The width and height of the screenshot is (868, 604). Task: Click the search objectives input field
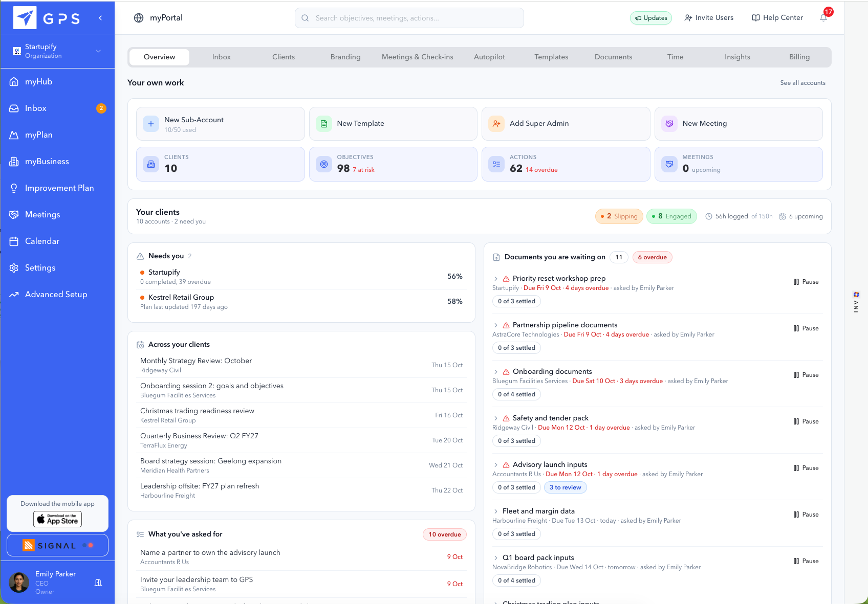pos(409,18)
